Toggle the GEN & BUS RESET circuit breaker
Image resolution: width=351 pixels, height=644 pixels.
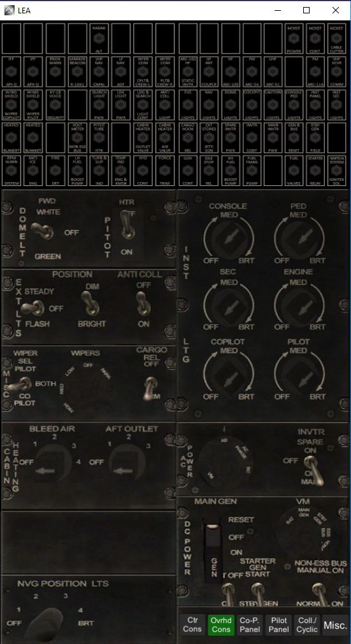click(293, 138)
